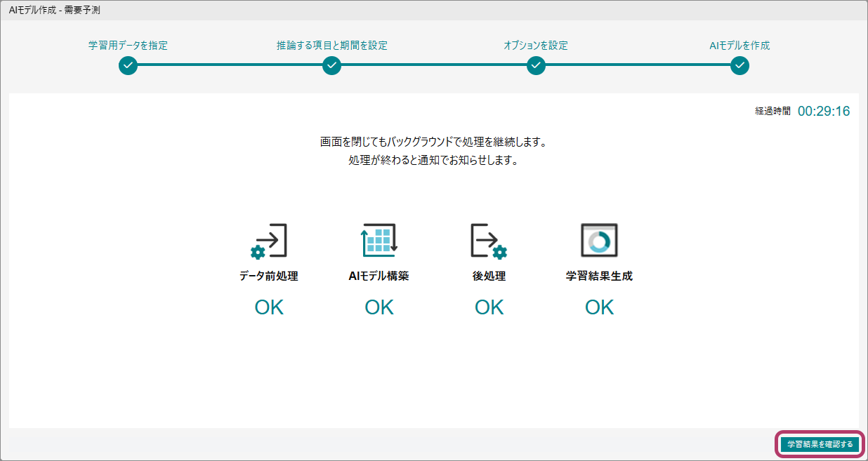Viewport: 868px width, 461px height.
Task: Click checkmark circle under オプションを設定
Action: tap(536, 65)
